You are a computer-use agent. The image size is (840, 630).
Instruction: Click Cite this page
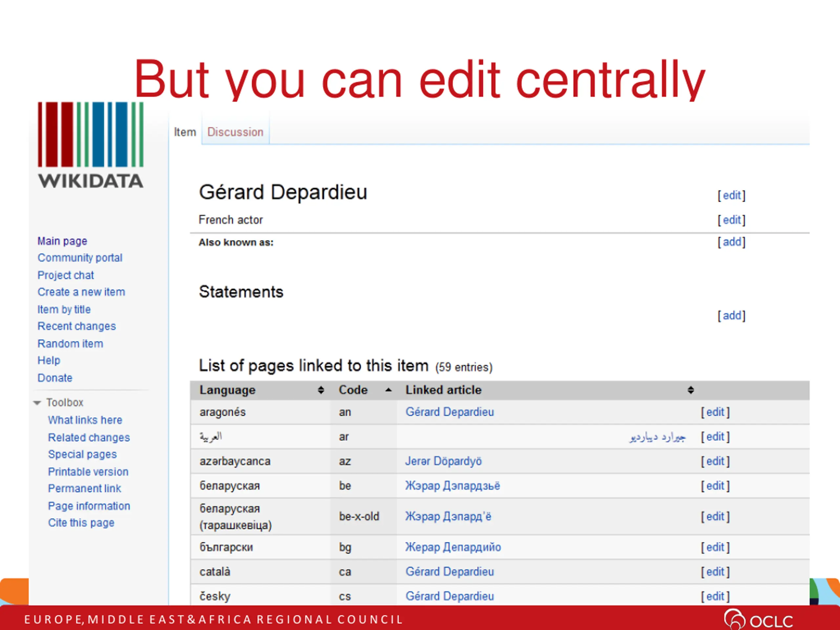[x=81, y=522]
